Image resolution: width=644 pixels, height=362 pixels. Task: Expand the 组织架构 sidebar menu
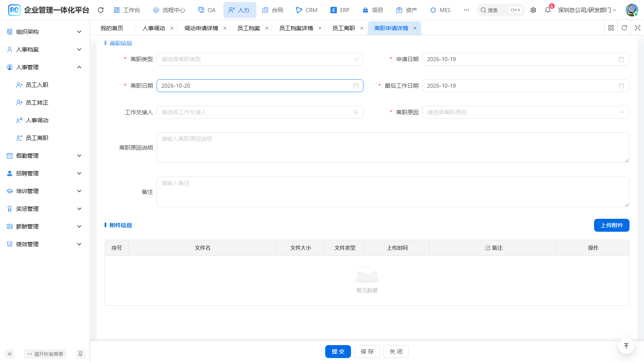pyautogui.click(x=45, y=32)
